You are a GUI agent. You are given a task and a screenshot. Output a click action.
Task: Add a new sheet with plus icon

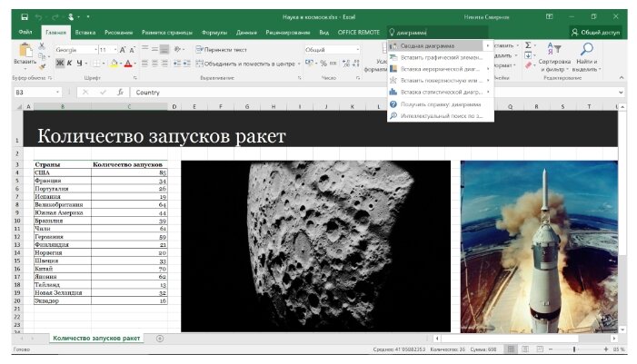pos(160,339)
